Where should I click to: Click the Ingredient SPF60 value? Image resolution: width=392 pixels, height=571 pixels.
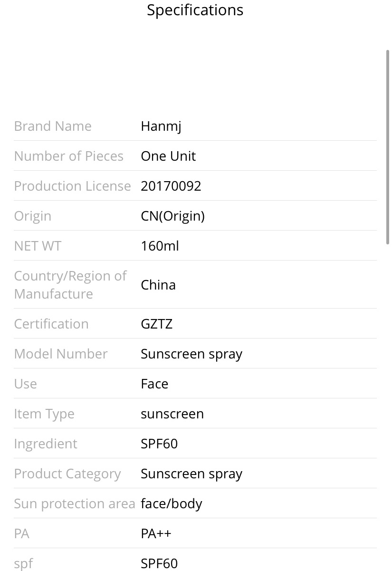pyautogui.click(x=159, y=444)
